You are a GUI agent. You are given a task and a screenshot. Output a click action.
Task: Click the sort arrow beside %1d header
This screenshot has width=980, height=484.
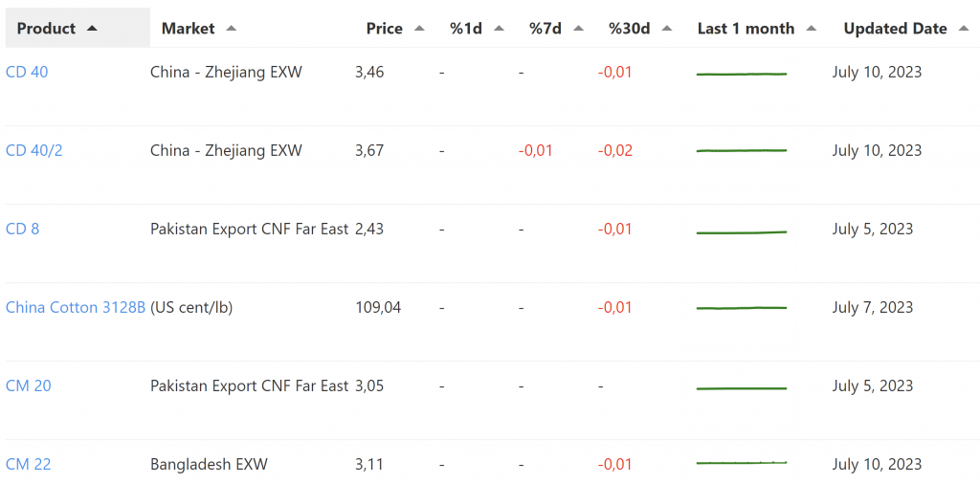pyautogui.click(x=499, y=29)
